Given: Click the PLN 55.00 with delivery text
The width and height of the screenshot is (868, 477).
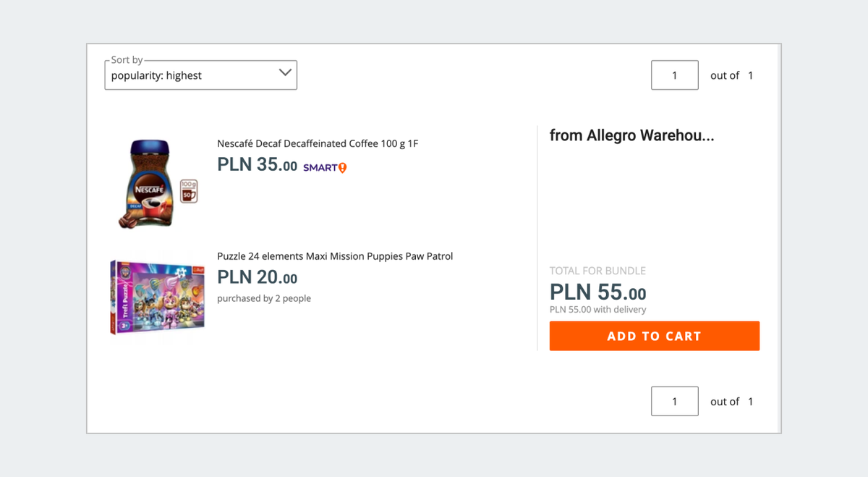Looking at the screenshot, I should pyautogui.click(x=597, y=309).
